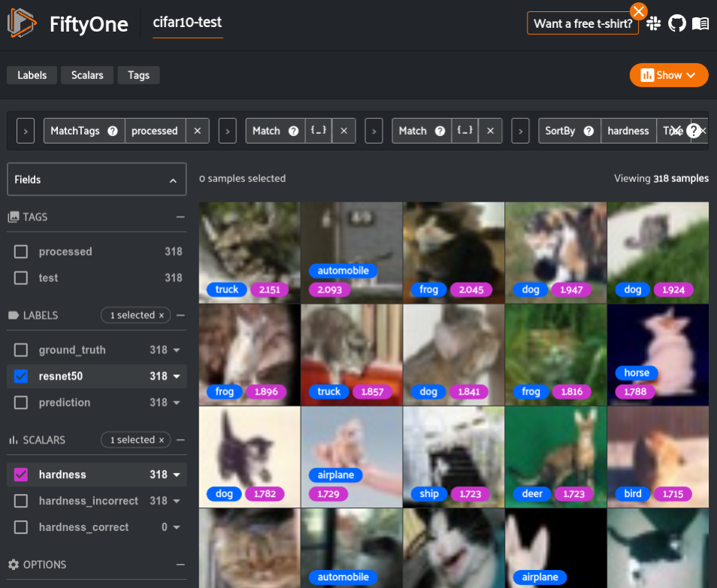717x588 pixels.
Task: Collapse the OPTIONS section
Action: click(180, 565)
